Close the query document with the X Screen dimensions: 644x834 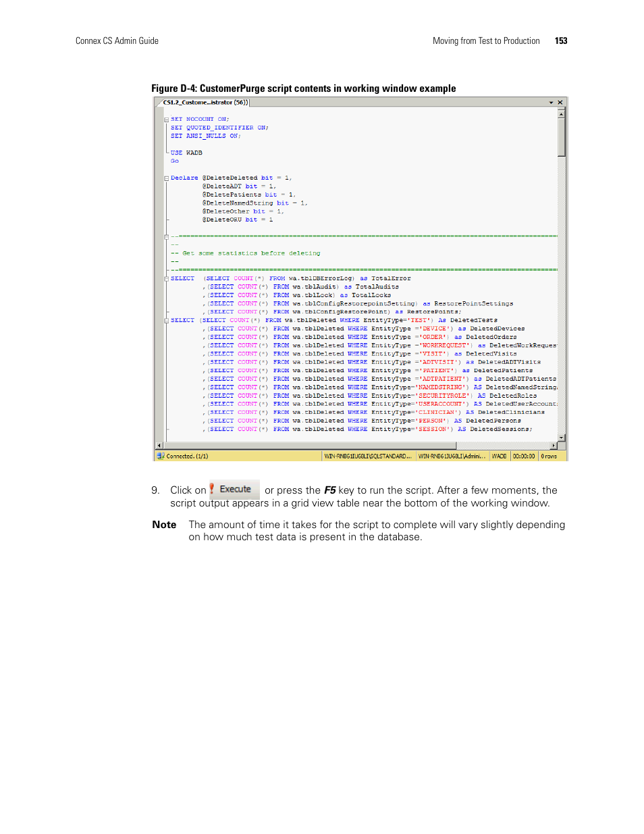pyautogui.click(x=560, y=103)
